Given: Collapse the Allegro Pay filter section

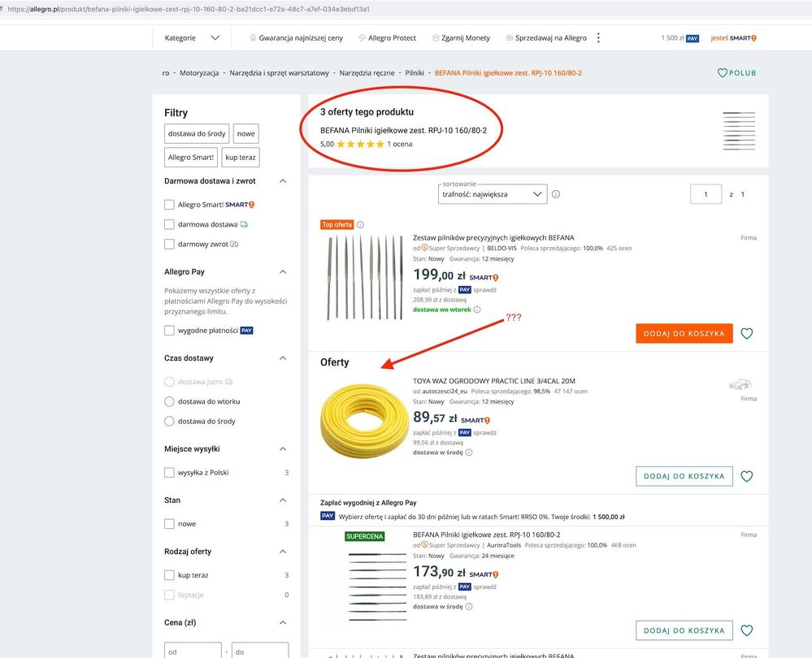Looking at the screenshot, I should 283,272.
